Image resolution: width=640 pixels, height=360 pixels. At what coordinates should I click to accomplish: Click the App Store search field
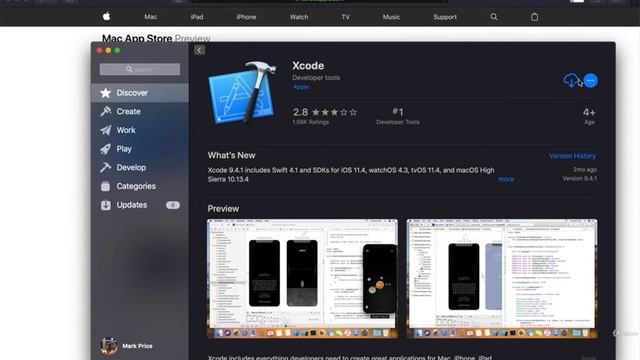pyautogui.click(x=140, y=69)
